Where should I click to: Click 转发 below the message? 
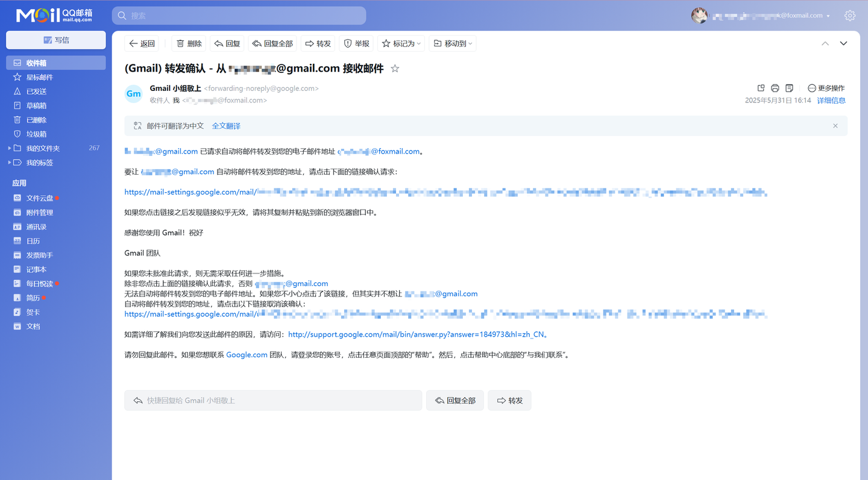[x=509, y=401]
